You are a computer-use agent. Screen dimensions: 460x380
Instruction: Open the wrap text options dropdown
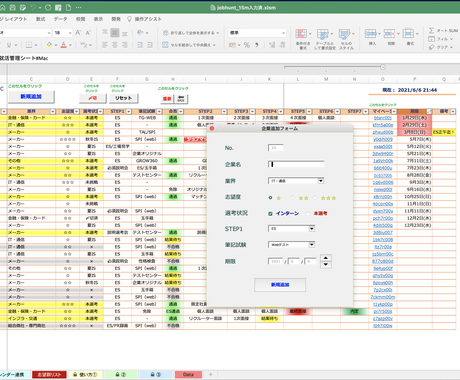click(x=218, y=33)
